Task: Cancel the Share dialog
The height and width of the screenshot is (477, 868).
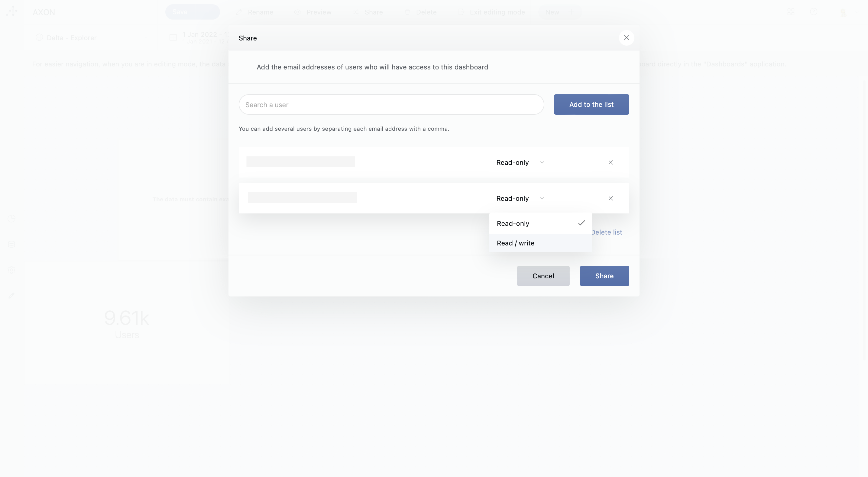Action: click(543, 276)
